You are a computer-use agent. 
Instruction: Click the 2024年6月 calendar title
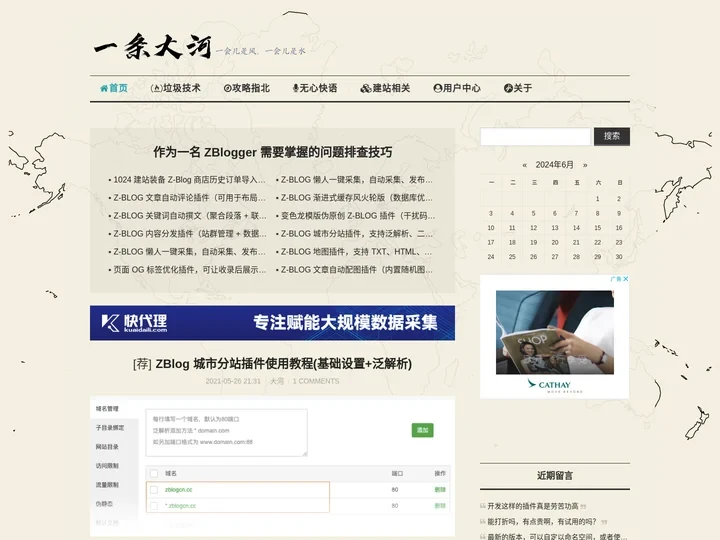tap(555, 165)
